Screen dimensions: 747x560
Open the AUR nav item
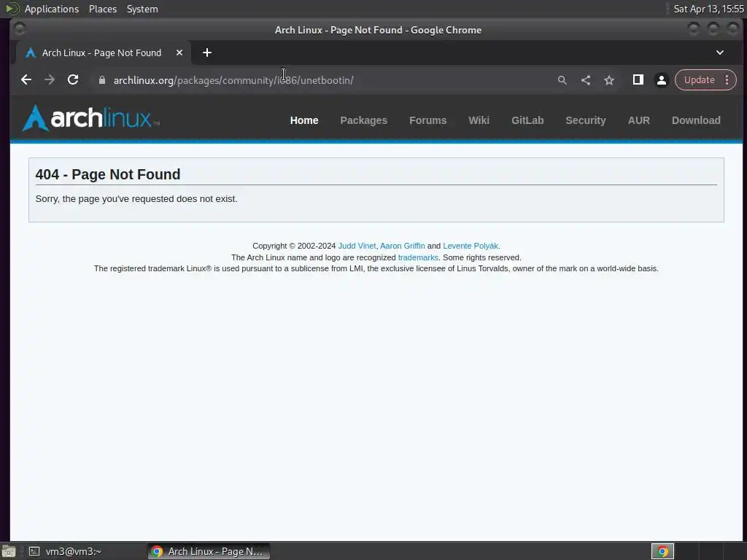639,120
